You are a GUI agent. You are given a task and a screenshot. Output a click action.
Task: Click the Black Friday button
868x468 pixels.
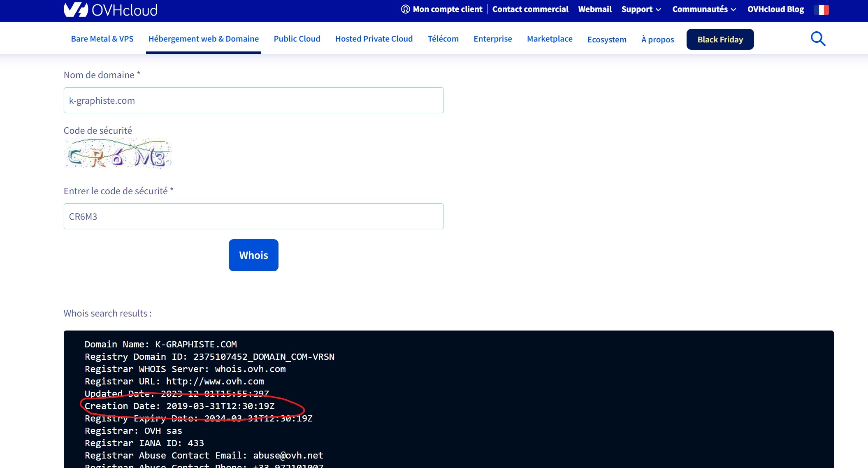point(720,40)
